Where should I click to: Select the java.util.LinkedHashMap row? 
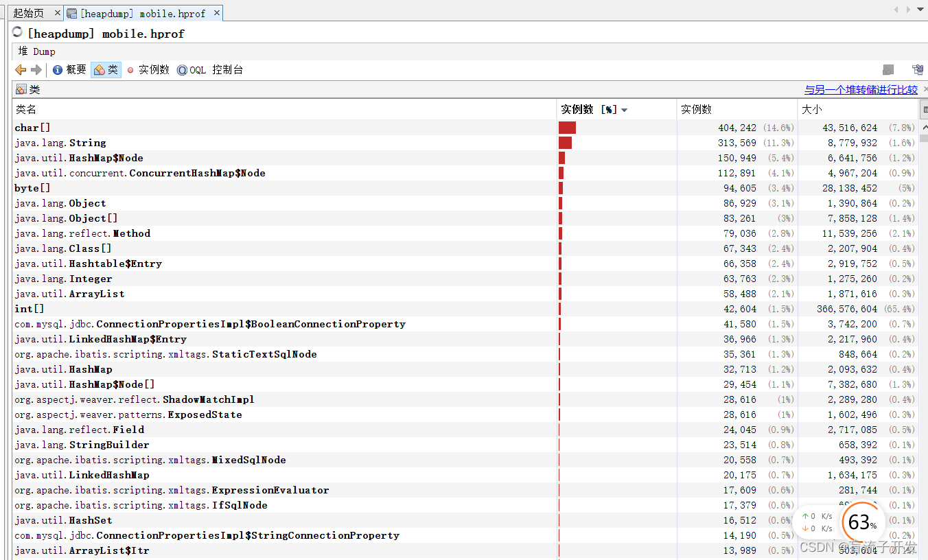pyautogui.click(x=465, y=475)
